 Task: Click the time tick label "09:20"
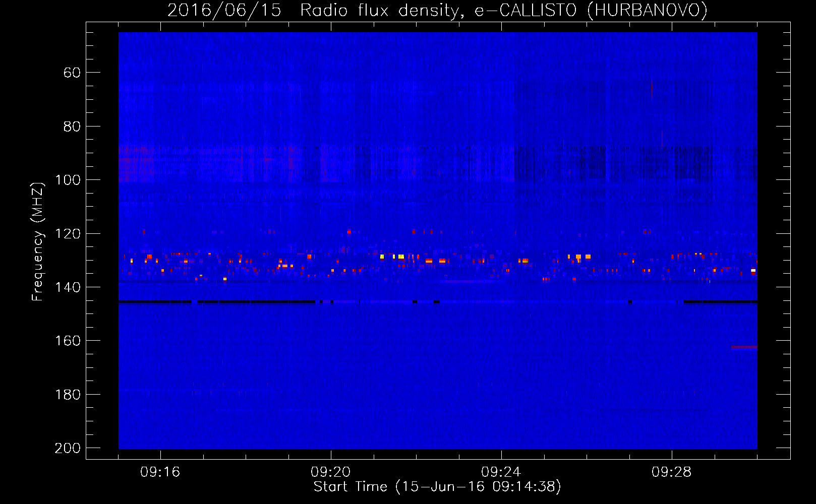pyautogui.click(x=330, y=472)
